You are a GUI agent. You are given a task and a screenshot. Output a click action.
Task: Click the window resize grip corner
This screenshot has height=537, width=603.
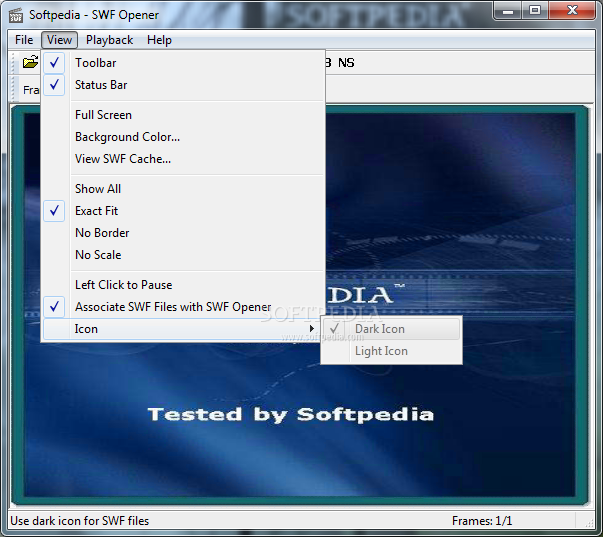click(x=589, y=522)
